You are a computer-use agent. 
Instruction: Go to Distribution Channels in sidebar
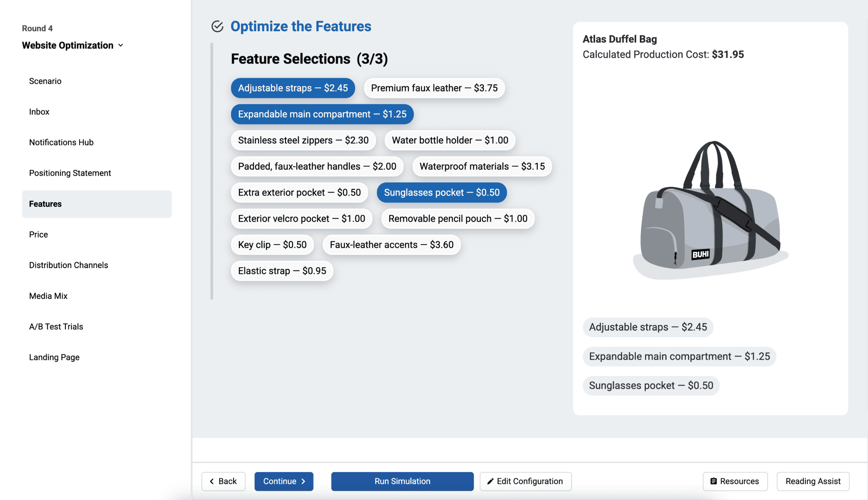click(68, 265)
